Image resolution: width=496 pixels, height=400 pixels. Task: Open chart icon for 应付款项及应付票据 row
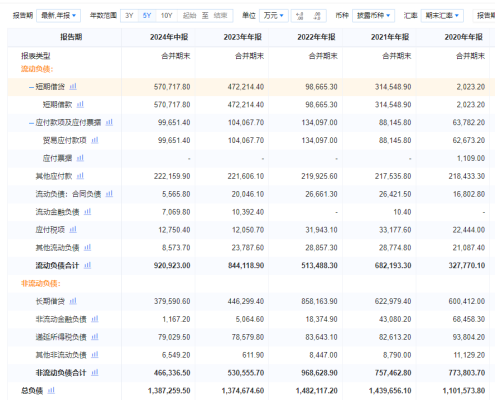tap(109, 122)
